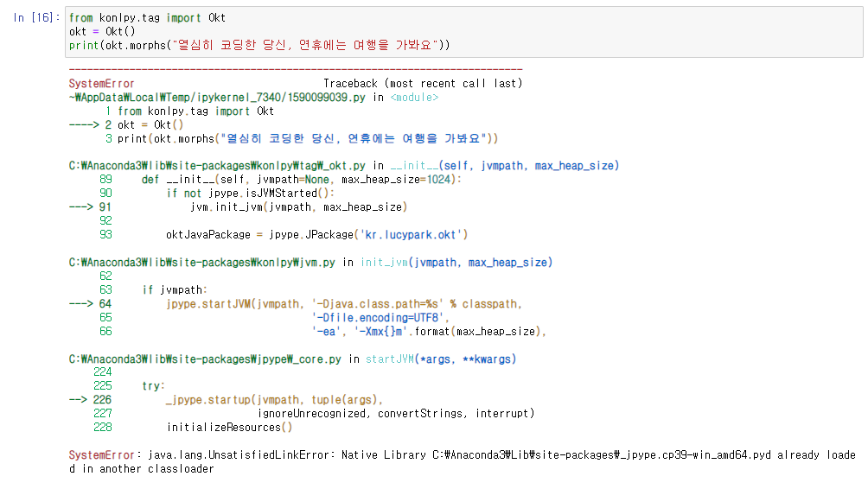This screenshot has height=489, width=868.
Task: Click the 'init_jvm(jvmpath, max_heap_size)' function text
Action: click(x=456, y=263)
